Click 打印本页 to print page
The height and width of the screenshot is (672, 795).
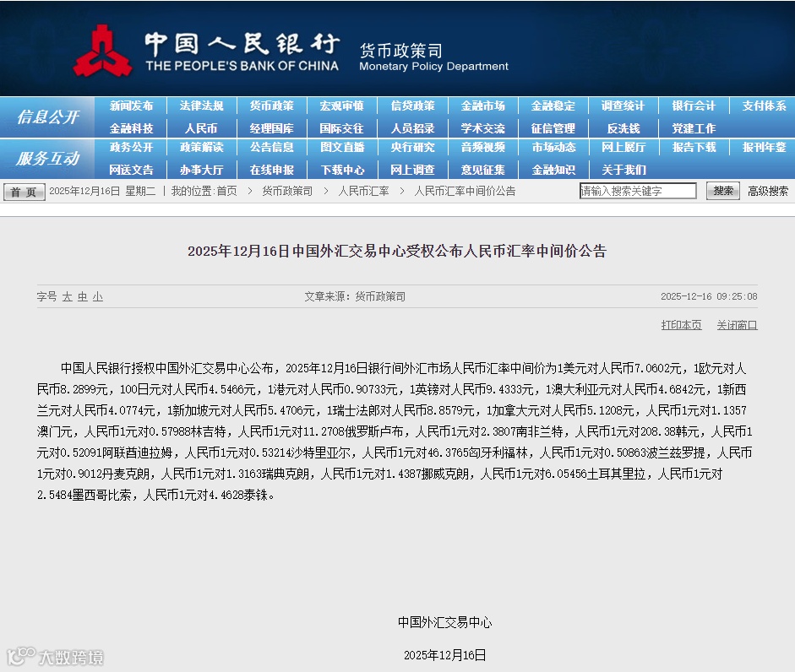pyautogui.click(x=681, y=325)
